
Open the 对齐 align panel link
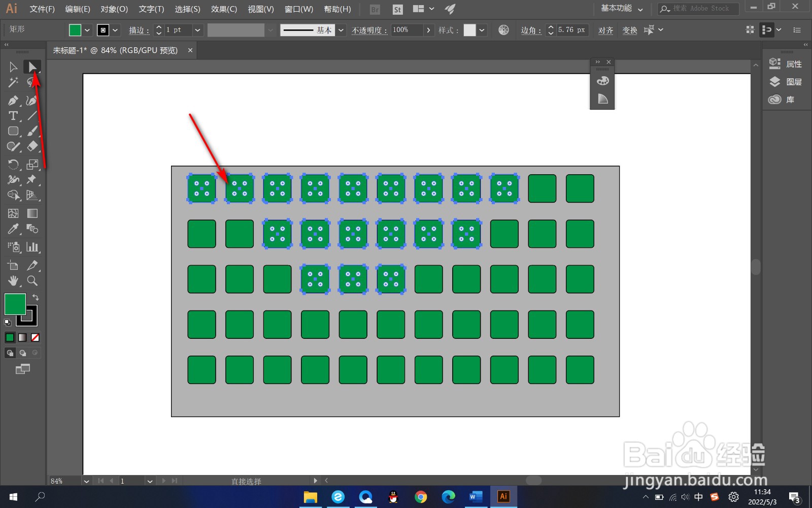pyautogui.click(x=605, y=30)
